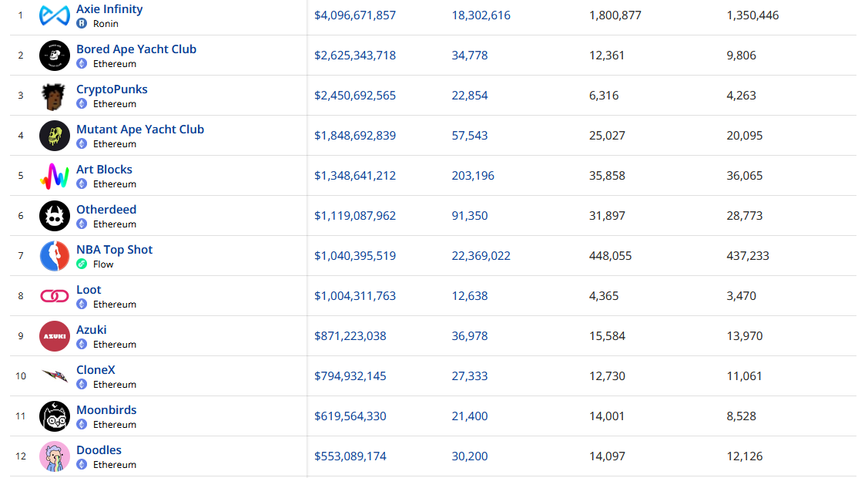Viewport: 868px width, 478px height.
Task: Click the Axie Infinity collection logo
Action: [x=54, y=15]
